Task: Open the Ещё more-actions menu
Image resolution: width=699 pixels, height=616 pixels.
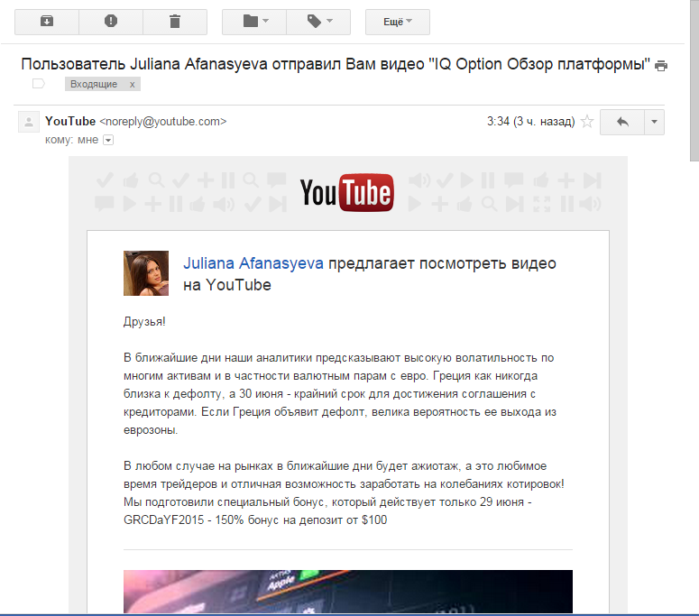Action: pyautogui.click(x=398, y=22)
